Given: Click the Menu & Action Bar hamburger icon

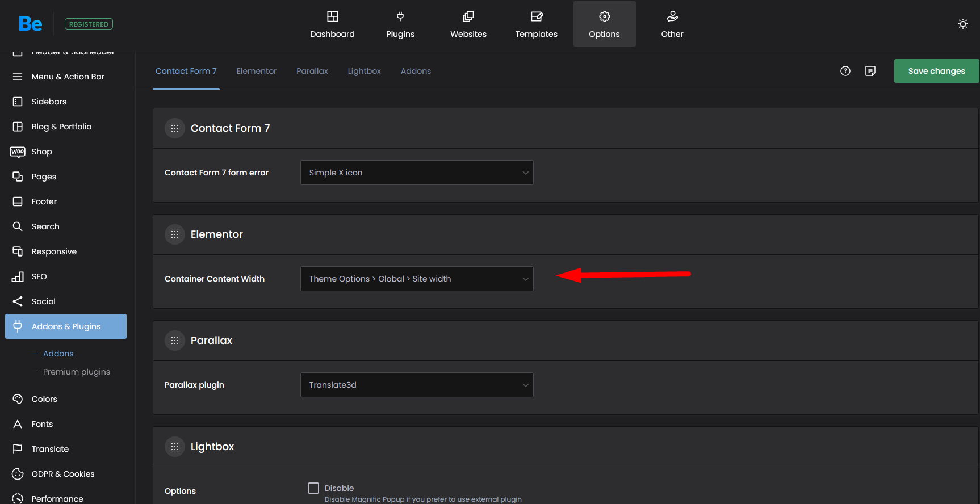Looking at the screenshot, I should tap(18, 77).
